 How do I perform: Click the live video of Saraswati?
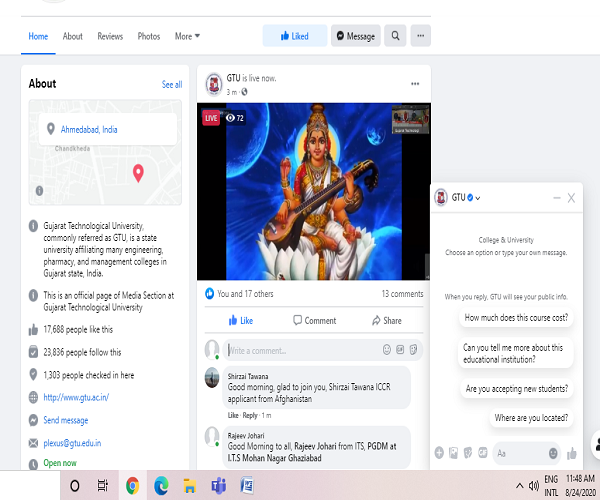pyautogui.click(x=314, y=191)
